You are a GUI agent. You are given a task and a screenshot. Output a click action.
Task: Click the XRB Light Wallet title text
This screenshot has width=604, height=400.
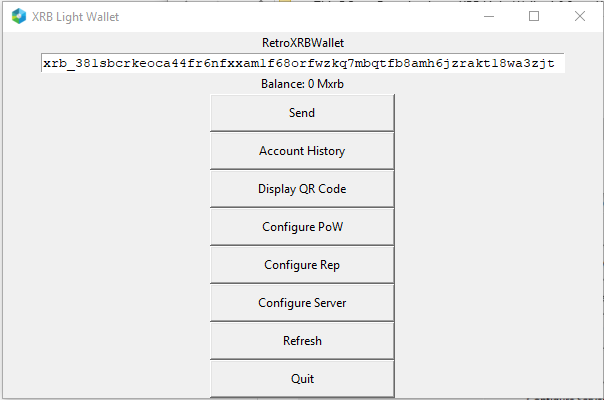75,17
